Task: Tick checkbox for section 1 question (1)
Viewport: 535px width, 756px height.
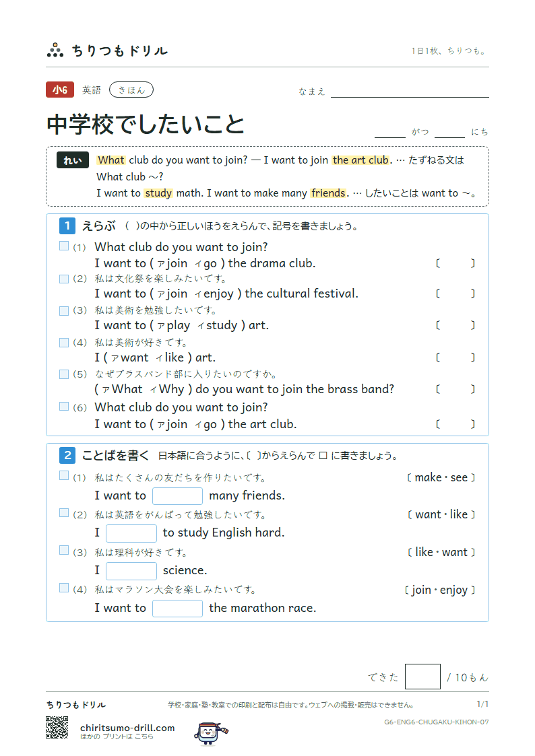Action: (x=64, y=246)
